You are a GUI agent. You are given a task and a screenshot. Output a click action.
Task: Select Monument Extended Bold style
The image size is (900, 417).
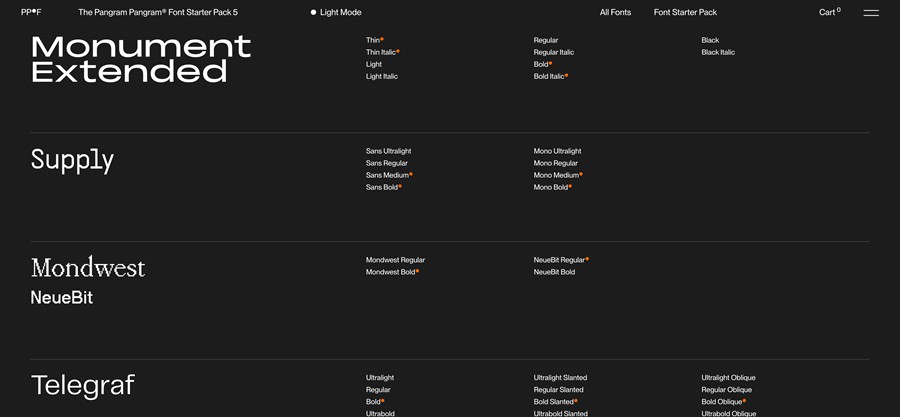(543, 64)
